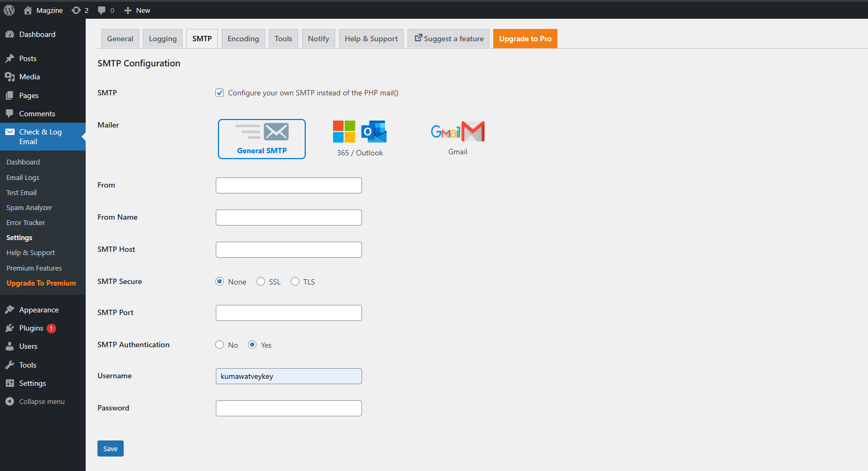Open Premium Features submenu link
Viewport: 868px width, 471px height.
pyautogui.click(x=34, y=268)
